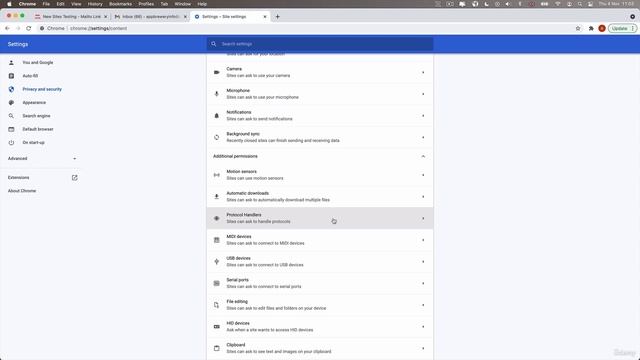Click the Auto-fill sidebar icon
The image size is (640, 360).
(x=11, y=76)
